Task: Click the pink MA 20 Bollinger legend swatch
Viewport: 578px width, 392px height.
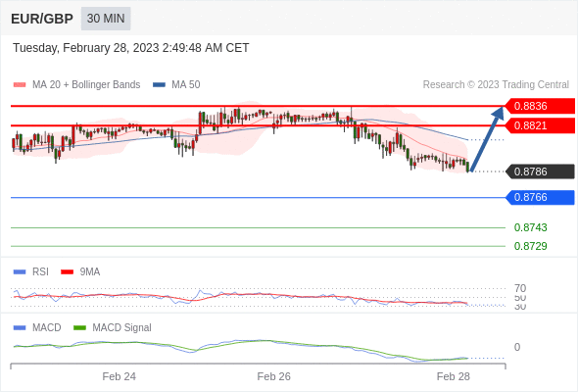Action: click(20, 85)
